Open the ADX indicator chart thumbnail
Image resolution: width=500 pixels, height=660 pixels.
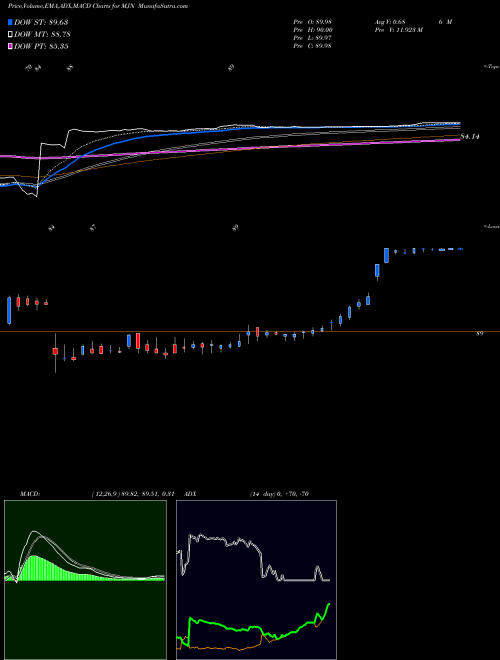(x=256, y=580)
